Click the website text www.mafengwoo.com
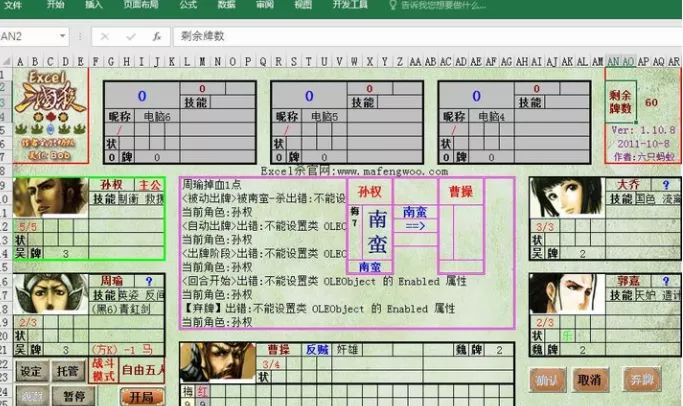Viewport: 683px width, 406px height. coord(392,171)
